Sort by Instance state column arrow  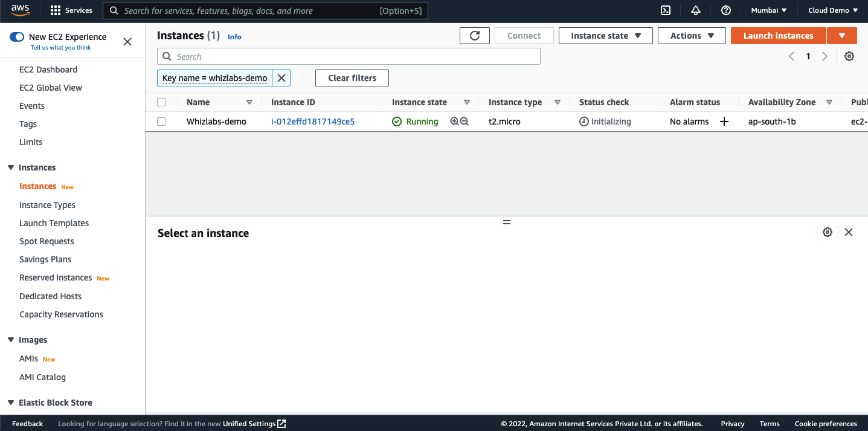(467, 102)
